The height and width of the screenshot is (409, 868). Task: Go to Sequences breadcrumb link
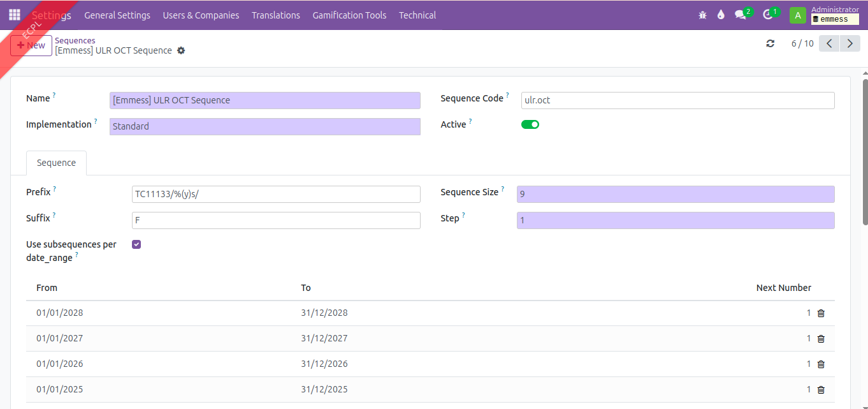pyautogui.click(x=75, y=40)
